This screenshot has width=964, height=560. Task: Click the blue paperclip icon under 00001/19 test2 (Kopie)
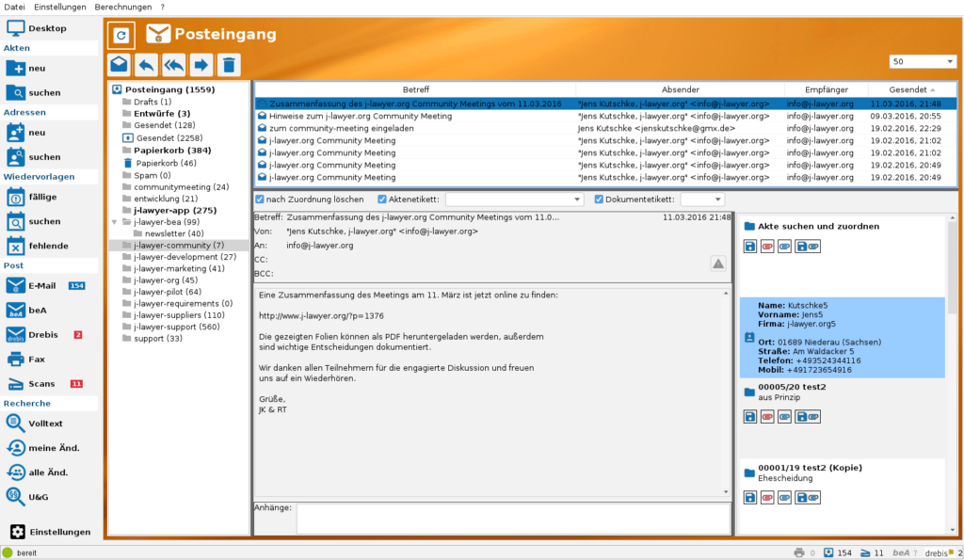pos(784,497)
